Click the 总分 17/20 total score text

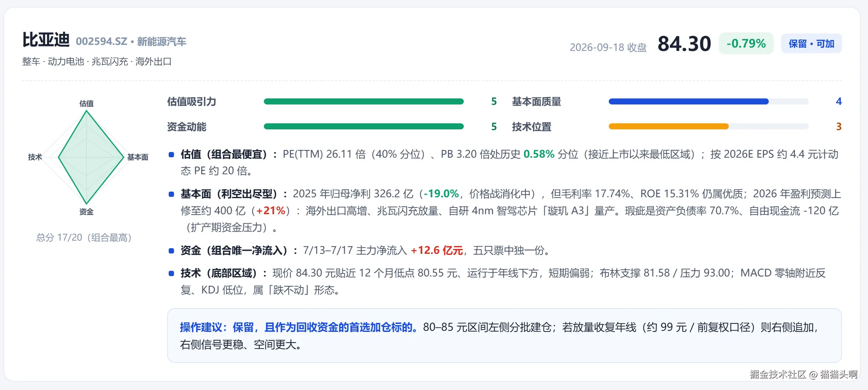[x=84, y=238]
